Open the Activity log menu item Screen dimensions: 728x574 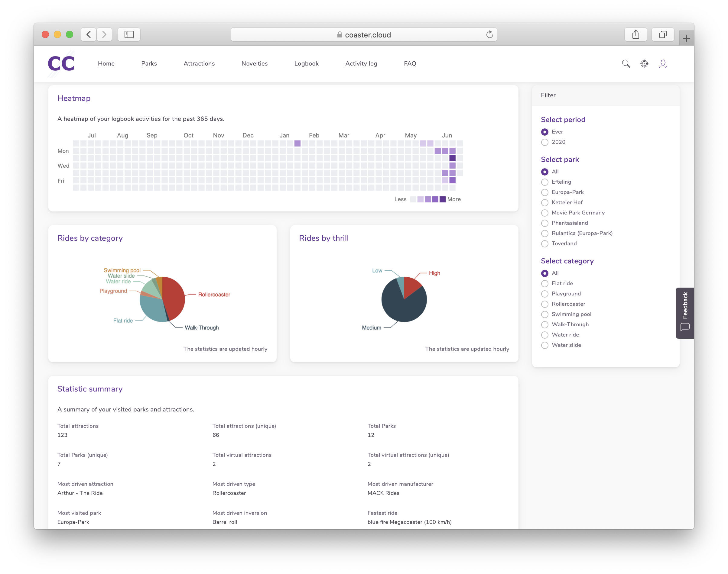361,63
